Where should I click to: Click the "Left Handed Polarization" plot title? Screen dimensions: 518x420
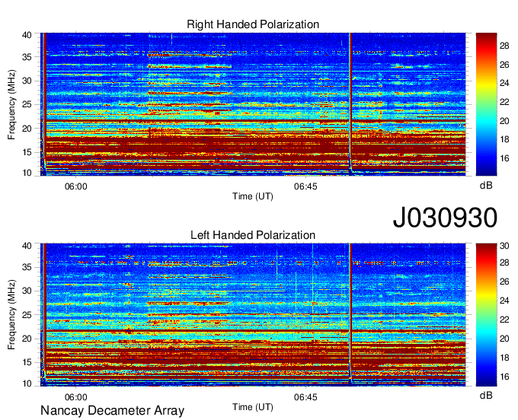[253, 235]
